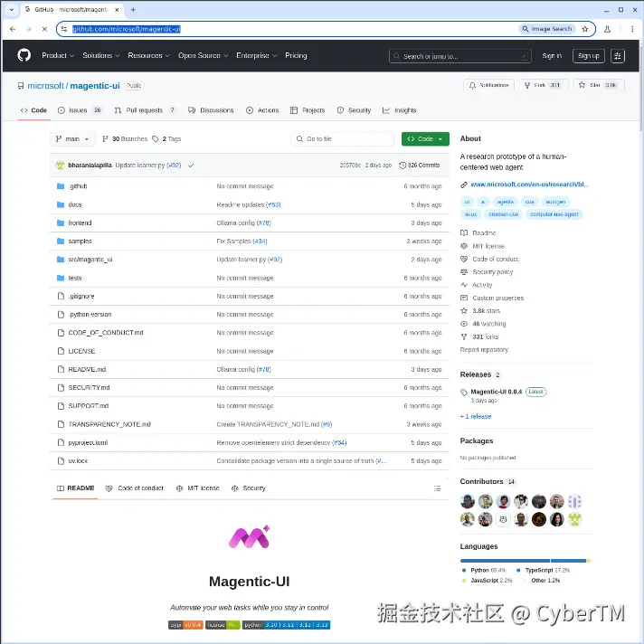
Task: Open the microsoft.com research link
Action: point(529,185)
